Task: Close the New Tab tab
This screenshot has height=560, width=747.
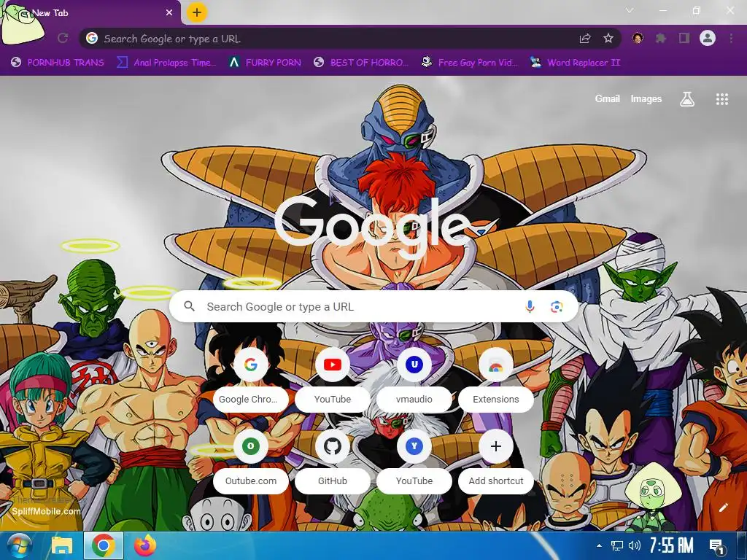Action: pos(169,13)
